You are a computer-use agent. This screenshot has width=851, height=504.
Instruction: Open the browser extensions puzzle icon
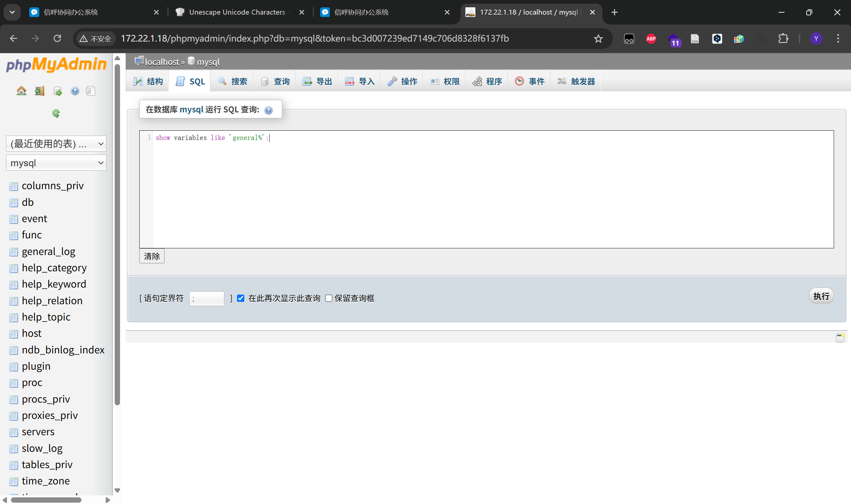coord(783,39)
